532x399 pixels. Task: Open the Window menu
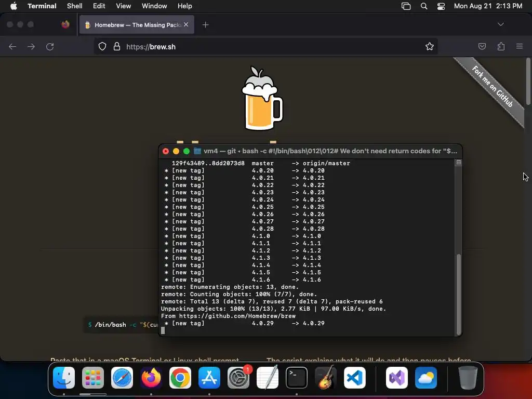[x=154, y=6]
